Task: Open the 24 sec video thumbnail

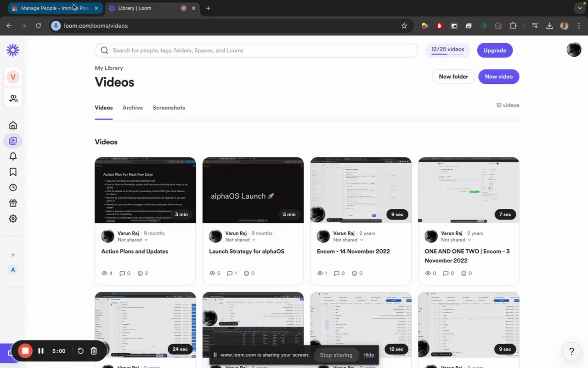Action: [x=145, y=325]
